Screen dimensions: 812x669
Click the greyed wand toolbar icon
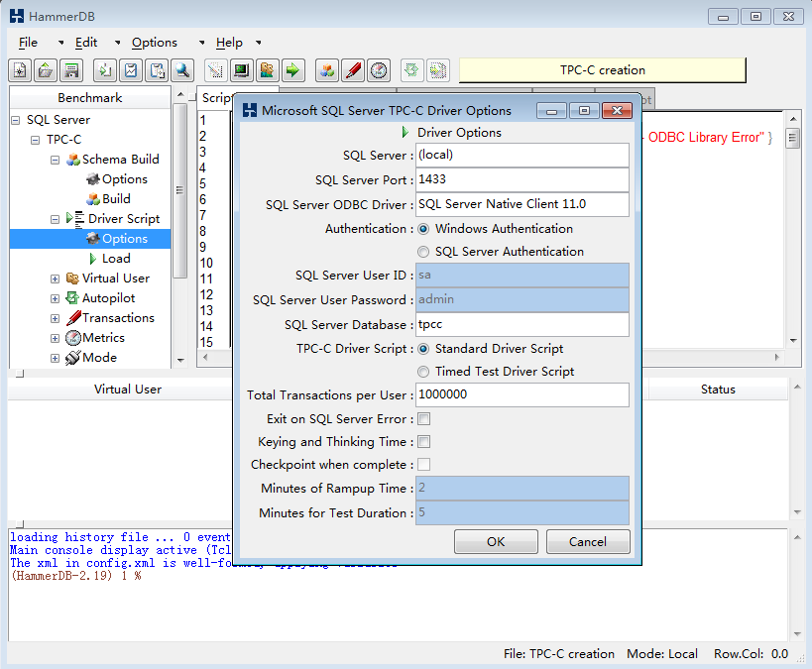tap(215, 70)
